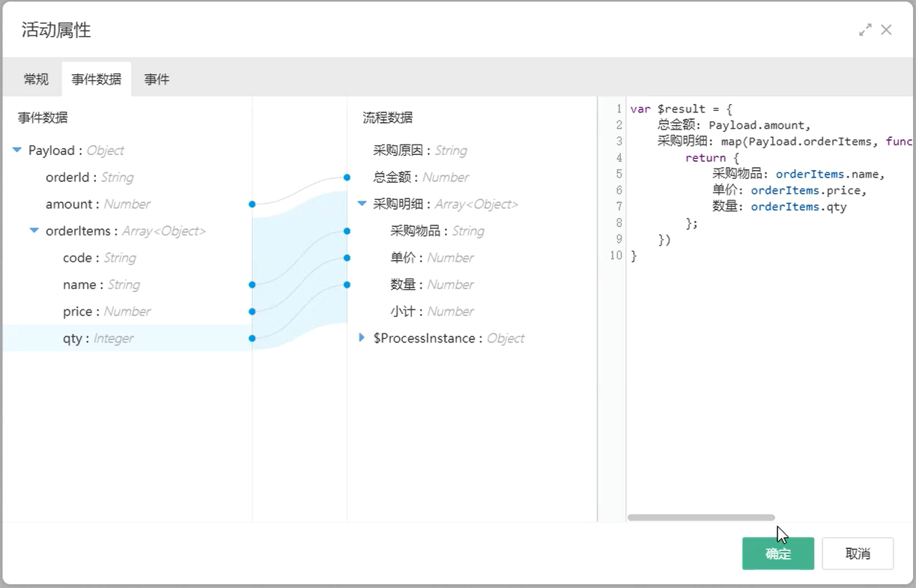The image size is (916, 588).
Task: Click line 5 in the code editor
Action: point(749,174)
